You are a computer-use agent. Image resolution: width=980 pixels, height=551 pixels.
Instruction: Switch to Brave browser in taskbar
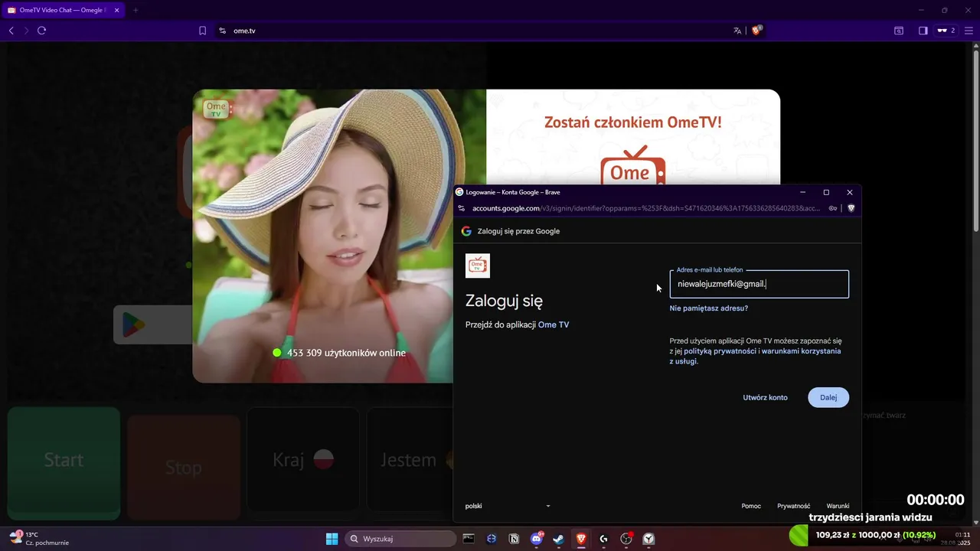coord(581,539)
